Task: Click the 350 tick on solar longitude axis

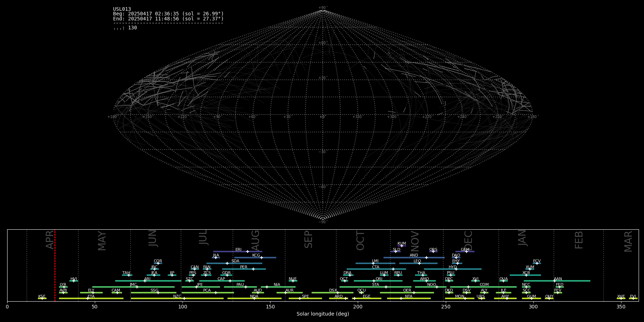Action: [x=621, y=307]
